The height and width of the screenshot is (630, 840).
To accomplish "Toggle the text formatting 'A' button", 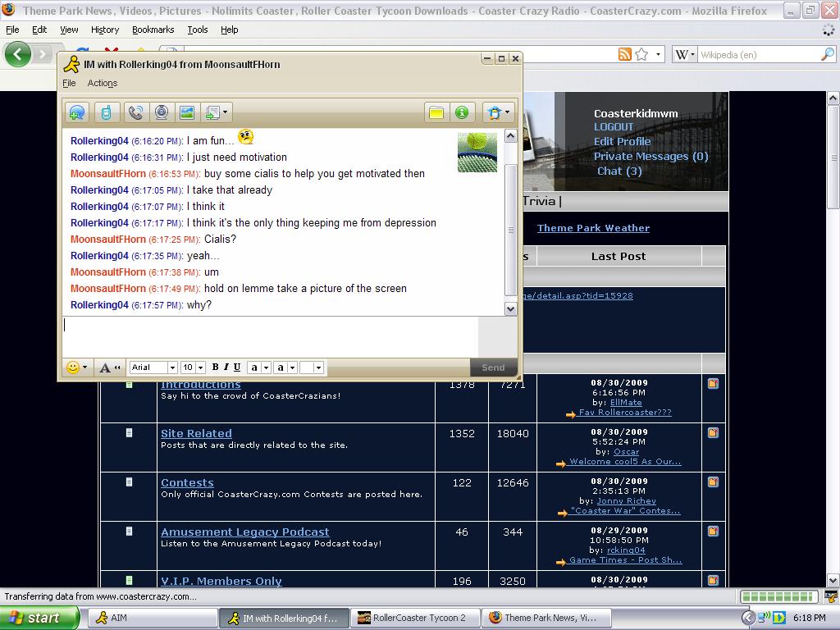I will click(105, 367).
